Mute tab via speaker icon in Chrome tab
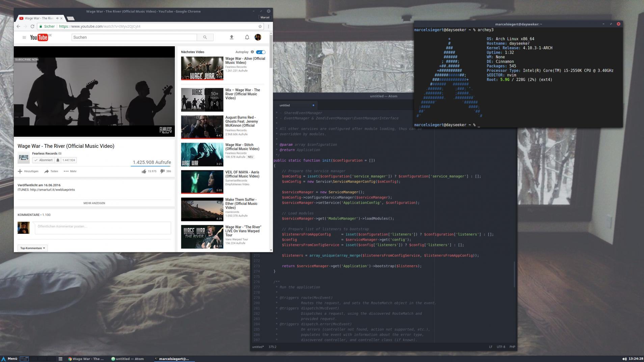The image size is (644, 362). 57,18
